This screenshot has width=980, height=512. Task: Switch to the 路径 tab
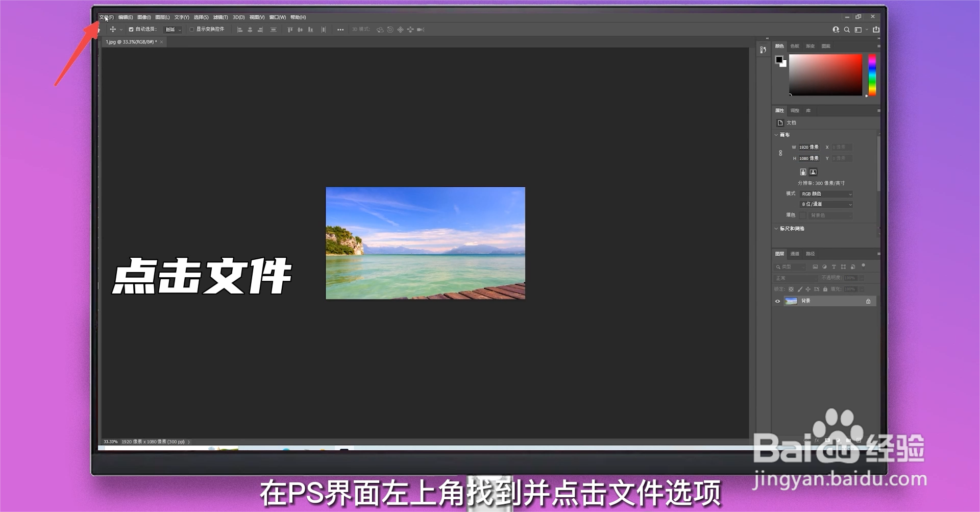point(810,254)
